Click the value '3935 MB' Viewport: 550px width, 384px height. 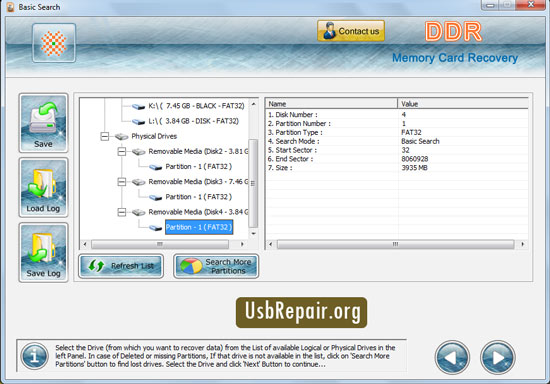[414, 168]
